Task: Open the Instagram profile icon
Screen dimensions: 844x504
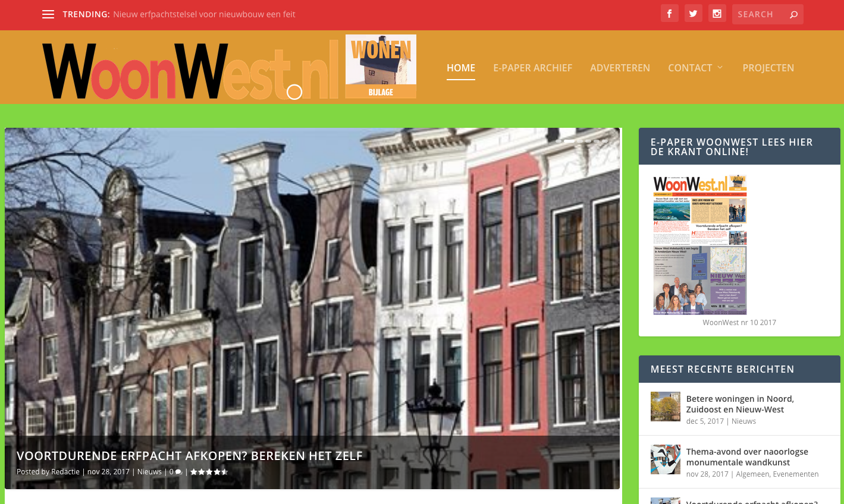Action: pyautogui.click(x=717, y=14)
